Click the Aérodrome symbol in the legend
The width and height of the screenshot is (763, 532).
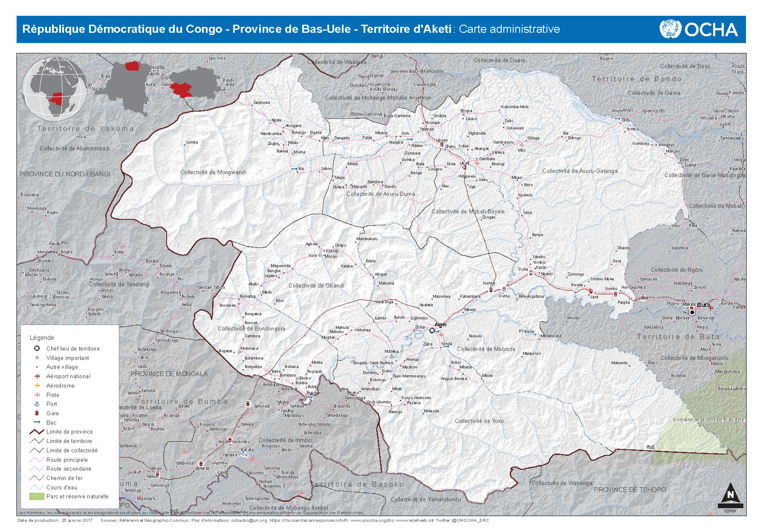point(37,385)
